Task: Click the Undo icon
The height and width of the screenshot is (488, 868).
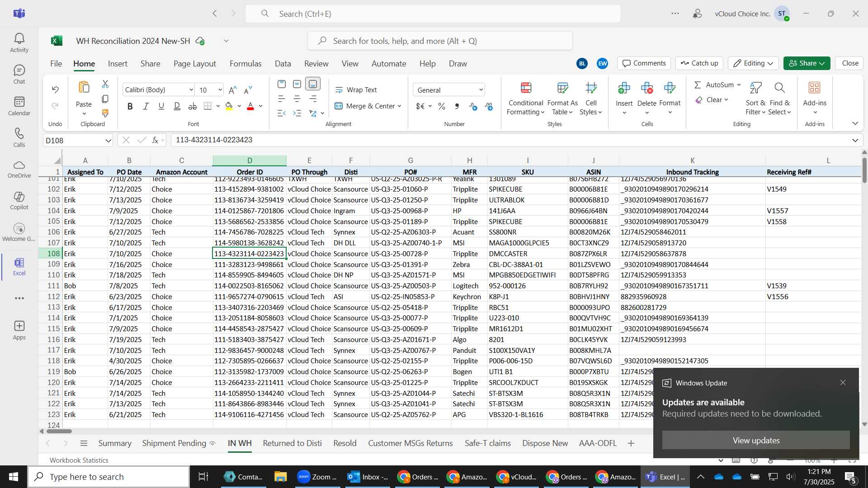Action: (x=55, y=89)
